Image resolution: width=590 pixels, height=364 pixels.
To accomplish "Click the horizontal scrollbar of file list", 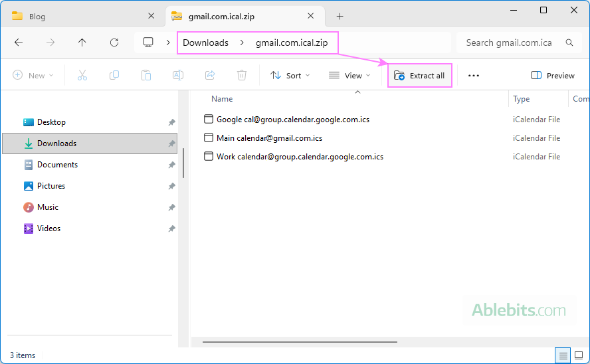I will click(x=300, y=342).
